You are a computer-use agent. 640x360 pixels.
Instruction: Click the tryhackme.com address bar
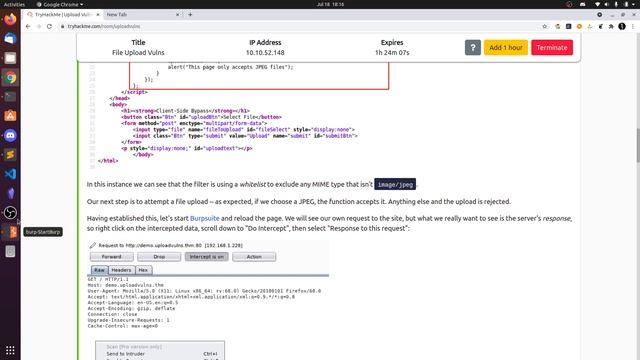[300, 26]
